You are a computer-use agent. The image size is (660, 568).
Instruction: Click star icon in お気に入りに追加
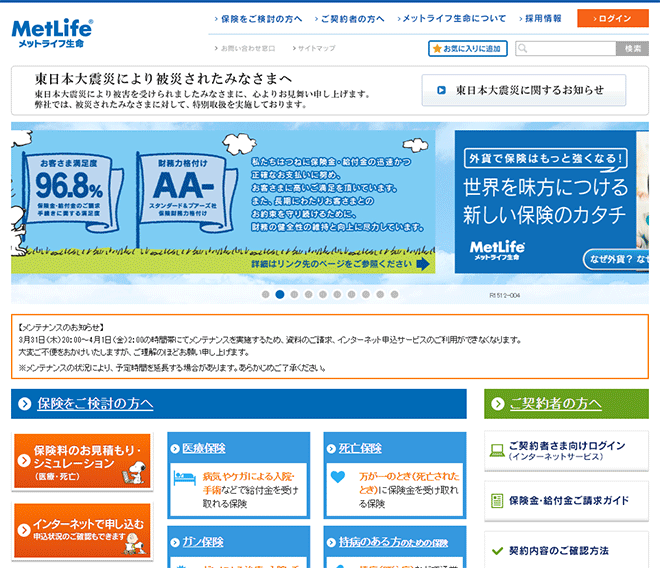(437, 48)
